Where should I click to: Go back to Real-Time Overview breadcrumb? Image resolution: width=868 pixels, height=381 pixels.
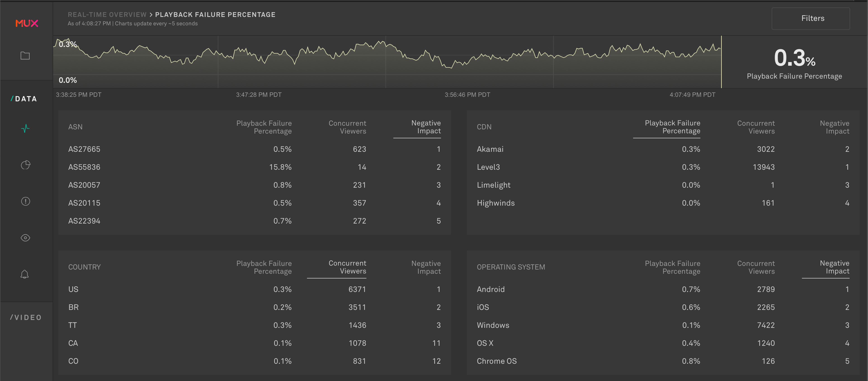point(107,15)
